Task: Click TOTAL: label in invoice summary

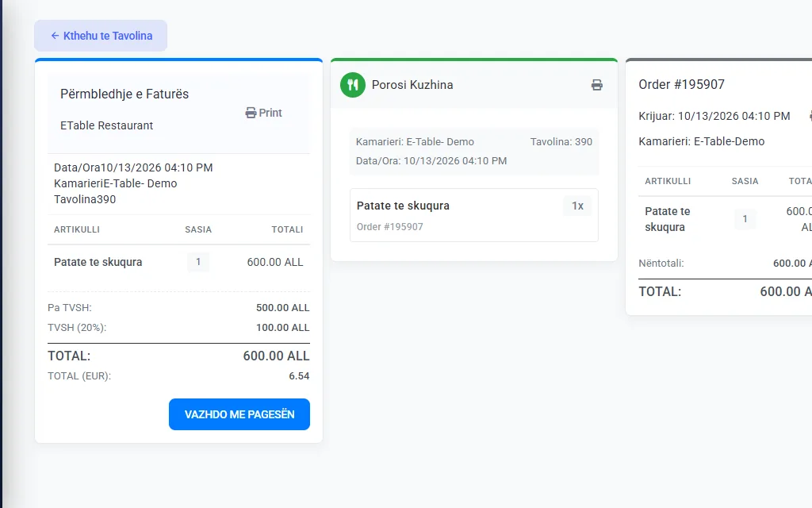Action: click(69, 356)
